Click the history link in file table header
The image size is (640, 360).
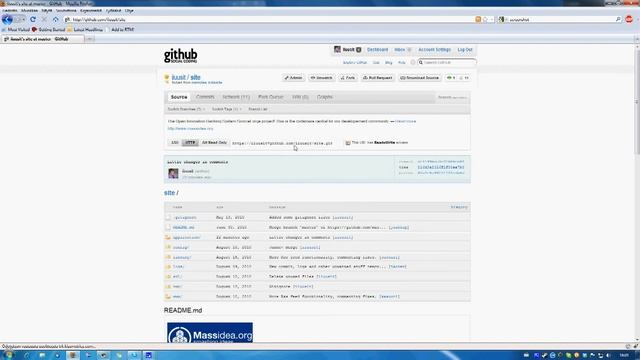(x=459, y=207)
